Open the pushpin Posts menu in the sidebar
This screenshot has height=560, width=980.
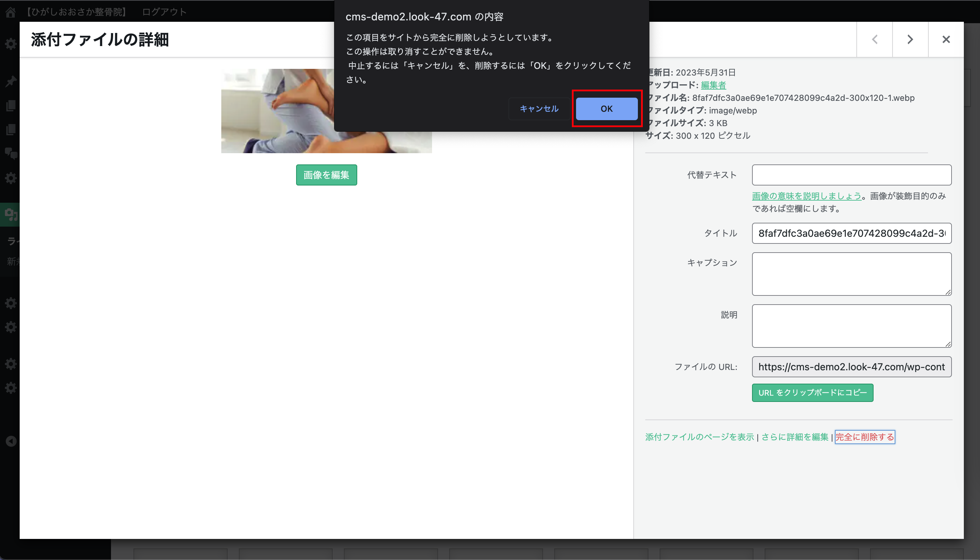[x=11, y=82]
